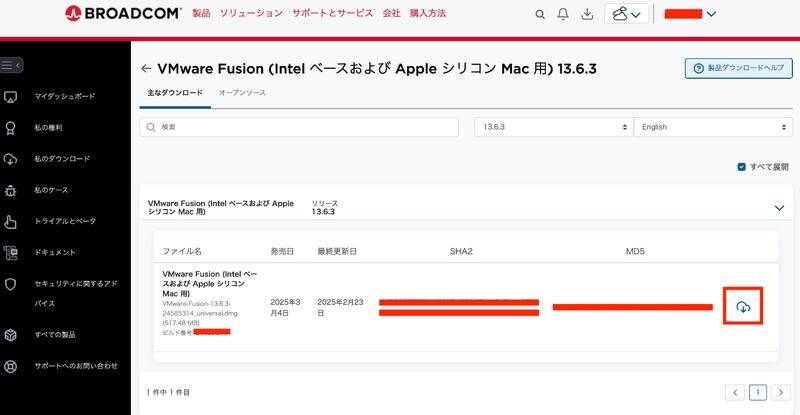Viewport: 800px width, 415px height.
Task: Open マイダッシュボード in the sidebar
Action: 65,97
